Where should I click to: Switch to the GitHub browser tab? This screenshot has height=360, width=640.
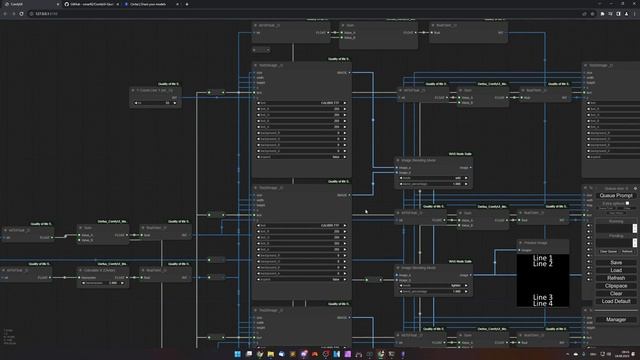91,4
